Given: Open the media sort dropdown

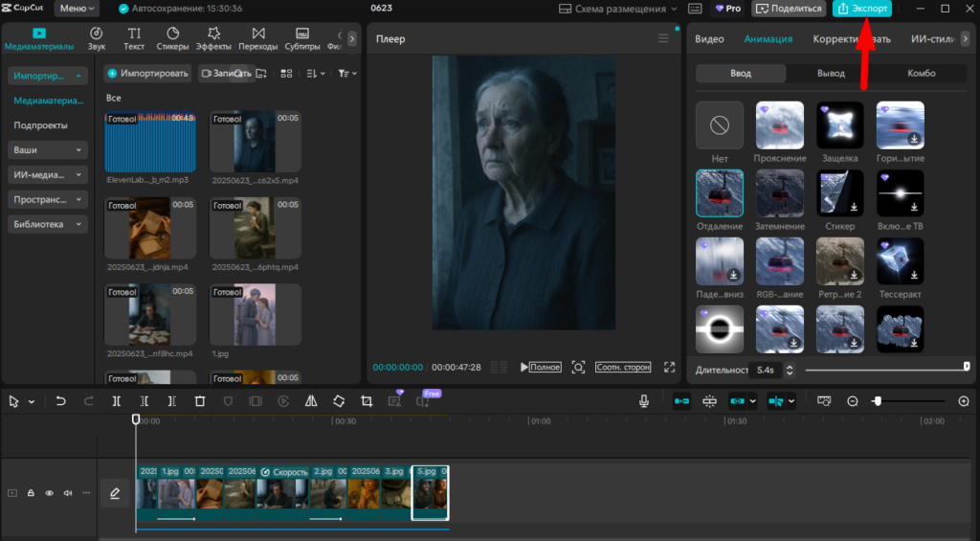Looking at the screenshot, I should [316, 73].
